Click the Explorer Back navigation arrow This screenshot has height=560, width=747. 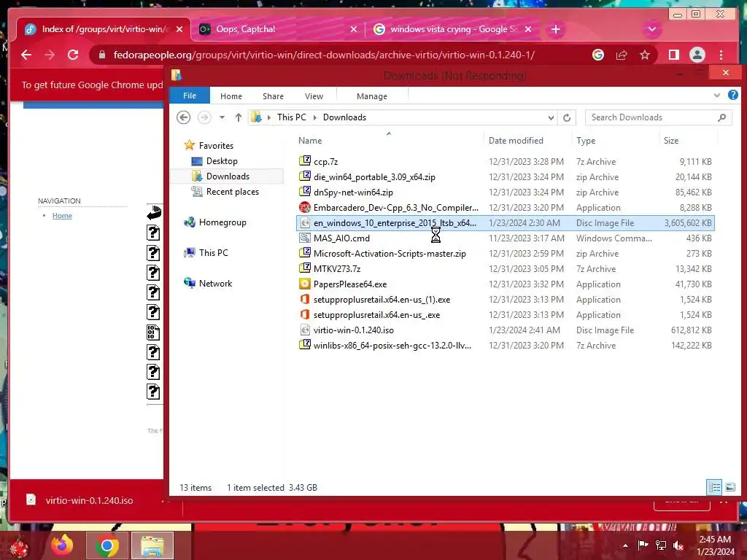(x=183, y=117)
